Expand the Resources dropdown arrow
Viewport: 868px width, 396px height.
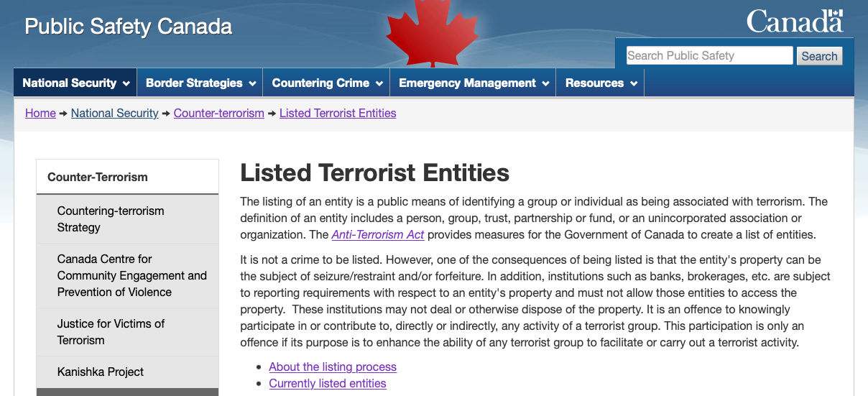[634, 83]
